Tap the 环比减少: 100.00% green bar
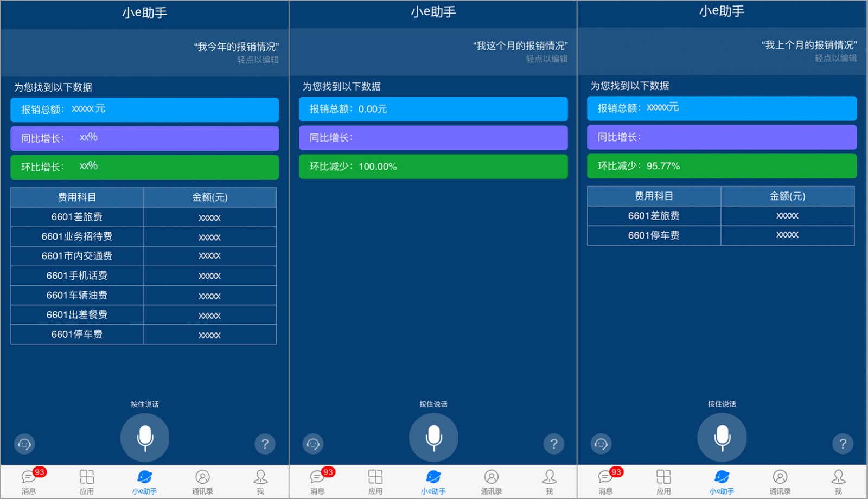Viewport: 868px width, 499px height. pos(433,167)
